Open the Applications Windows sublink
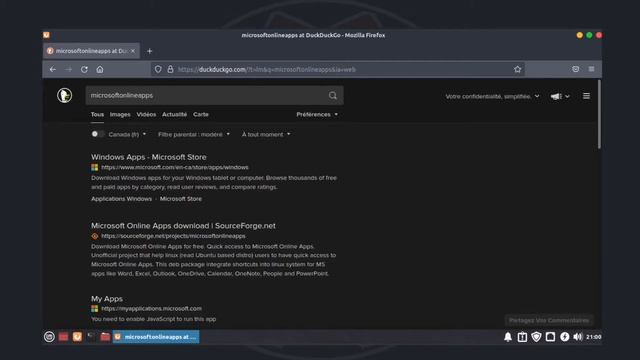 (121, 199)
